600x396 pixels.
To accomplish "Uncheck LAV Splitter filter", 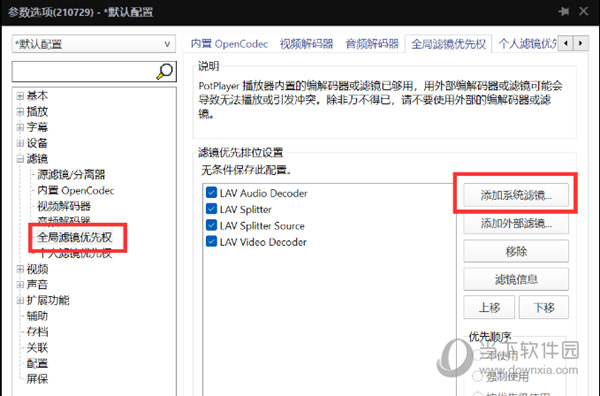I will tap(211, 209).
